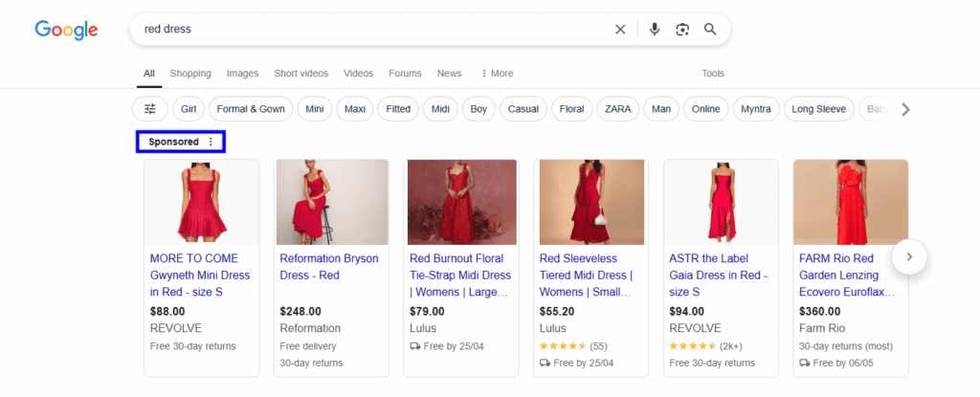
Task: Go to the Forums tab
Action: [x=405, y=73]
